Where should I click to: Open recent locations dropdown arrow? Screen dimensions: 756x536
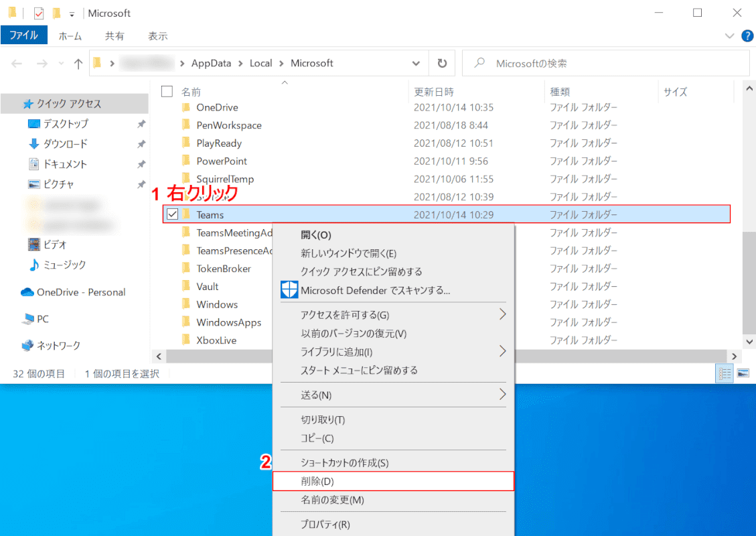point(61,64)
